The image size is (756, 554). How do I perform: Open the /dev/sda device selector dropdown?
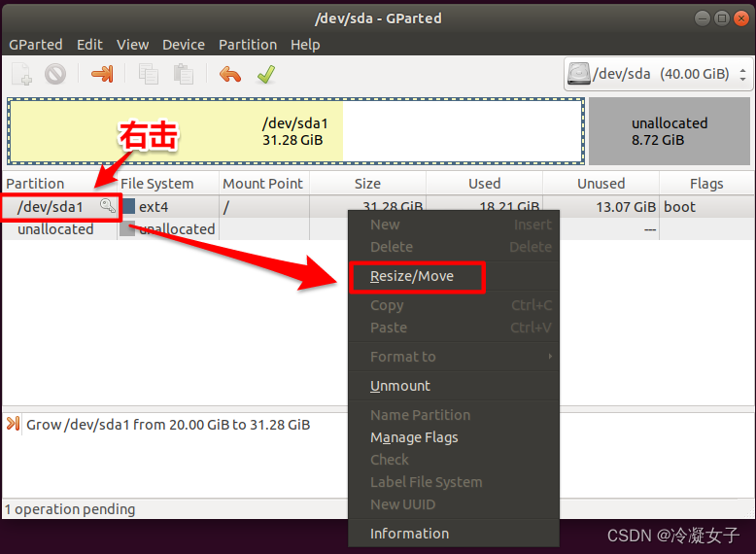tap(659, 74)
